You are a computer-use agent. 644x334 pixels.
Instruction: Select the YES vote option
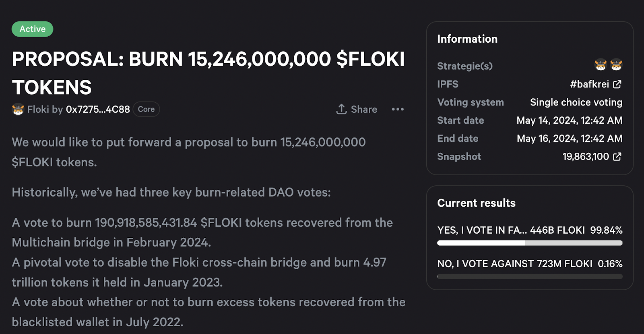[x=529, y=230]
